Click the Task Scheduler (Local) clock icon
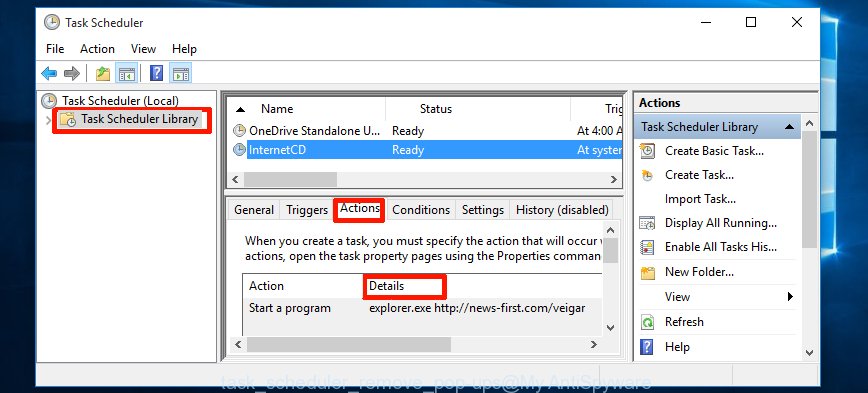The height and width of the screenshot is (393, 868). click(x=49, y=101)
